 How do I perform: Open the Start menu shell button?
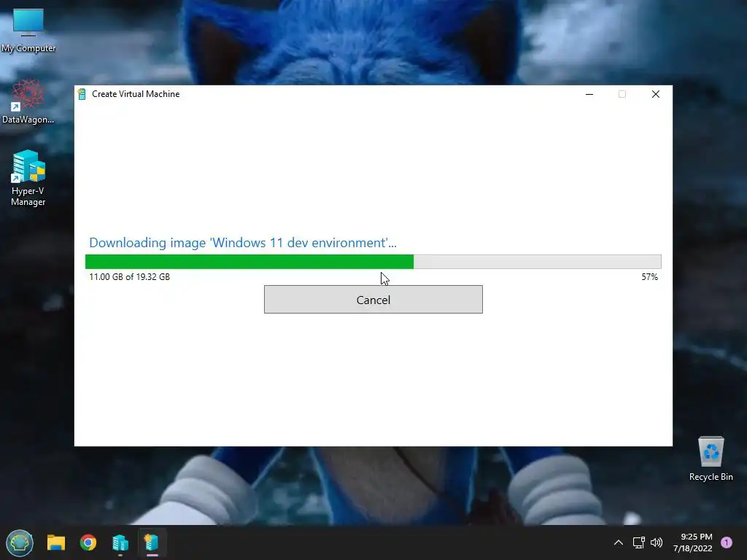(x=20, y=542)
